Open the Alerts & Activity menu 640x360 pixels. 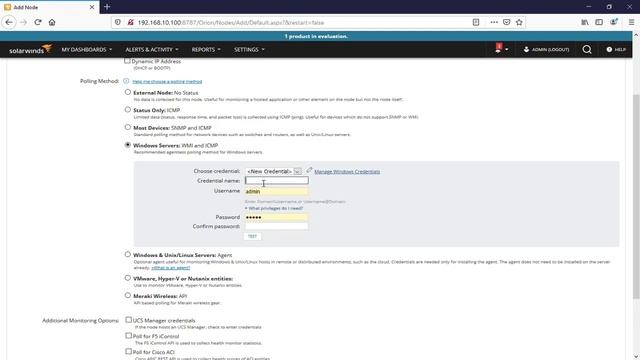click(152, 49)
